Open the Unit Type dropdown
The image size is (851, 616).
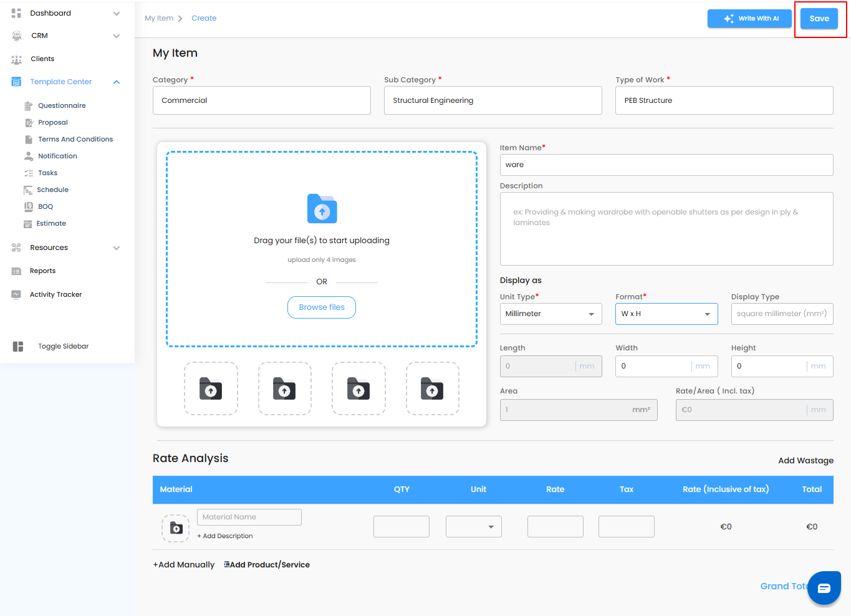(x=551, y=314)
